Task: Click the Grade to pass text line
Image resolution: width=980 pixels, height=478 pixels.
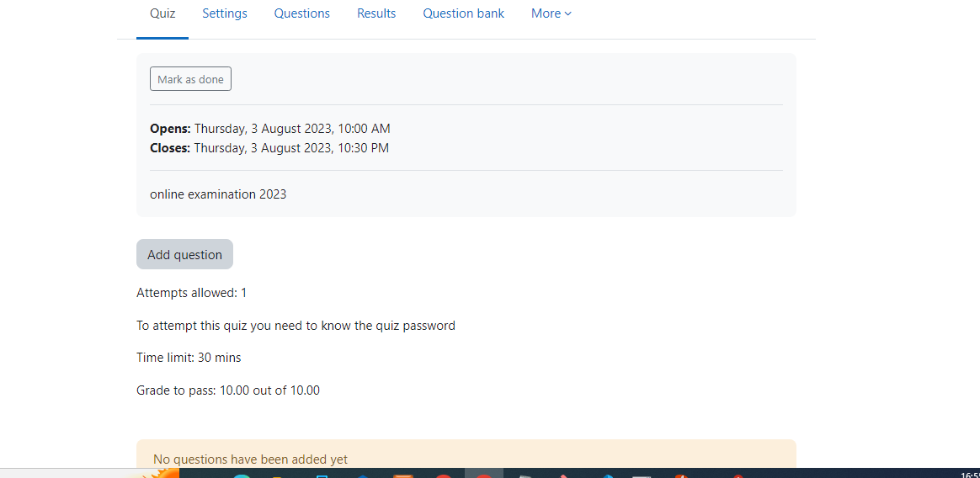Action: click(228, 390)
